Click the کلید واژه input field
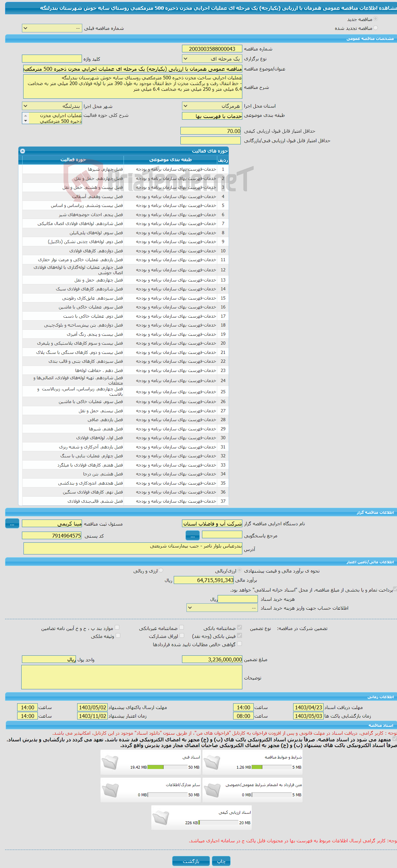Screen dimensions: 397x868 click(52, 59)
